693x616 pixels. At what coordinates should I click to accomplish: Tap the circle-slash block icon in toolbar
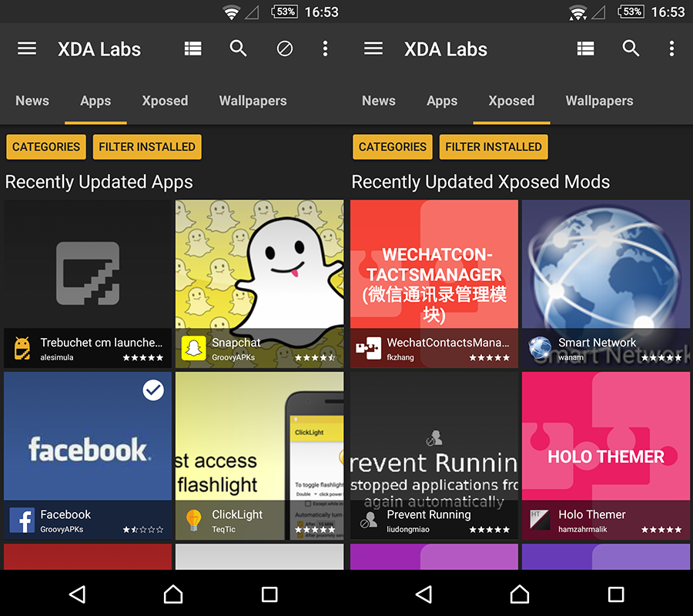click(284, 49)
